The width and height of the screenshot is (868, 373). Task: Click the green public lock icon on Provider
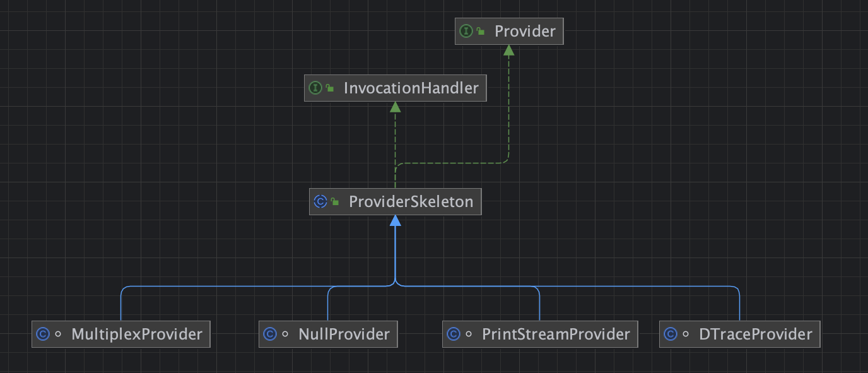481,32
